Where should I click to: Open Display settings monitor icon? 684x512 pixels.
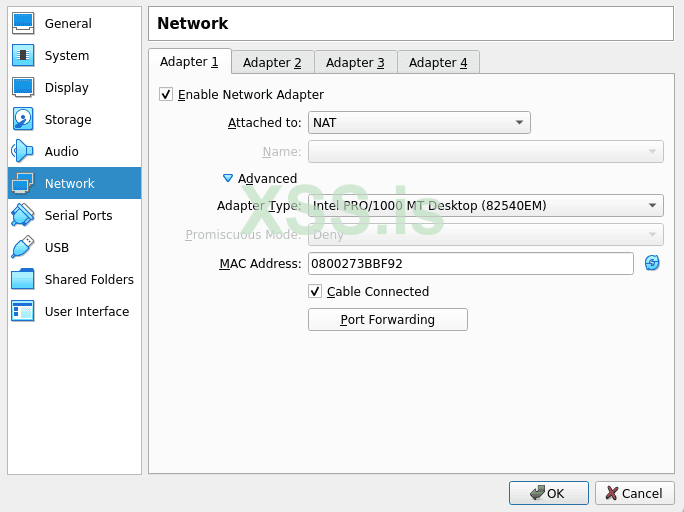point(23,87)
